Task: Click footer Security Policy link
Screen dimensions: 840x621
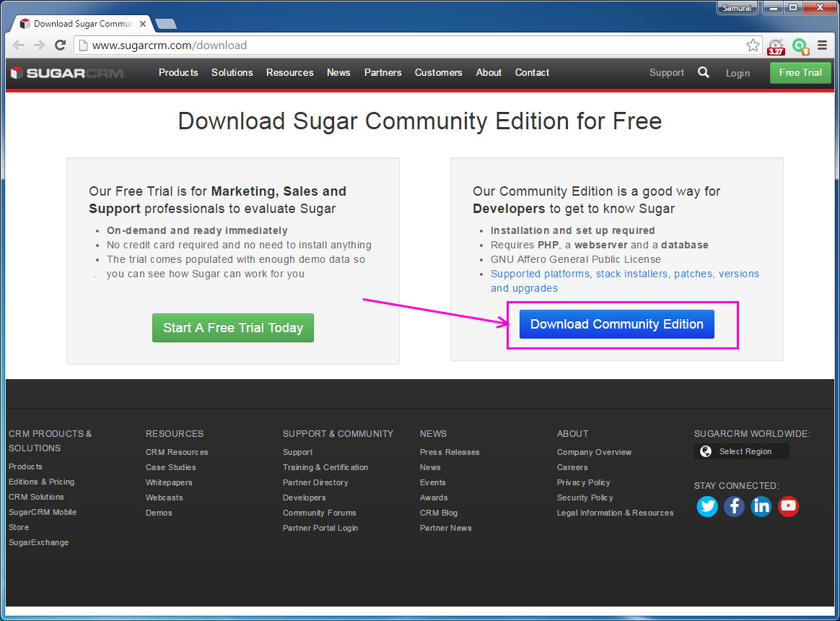Action: point(585,497)
